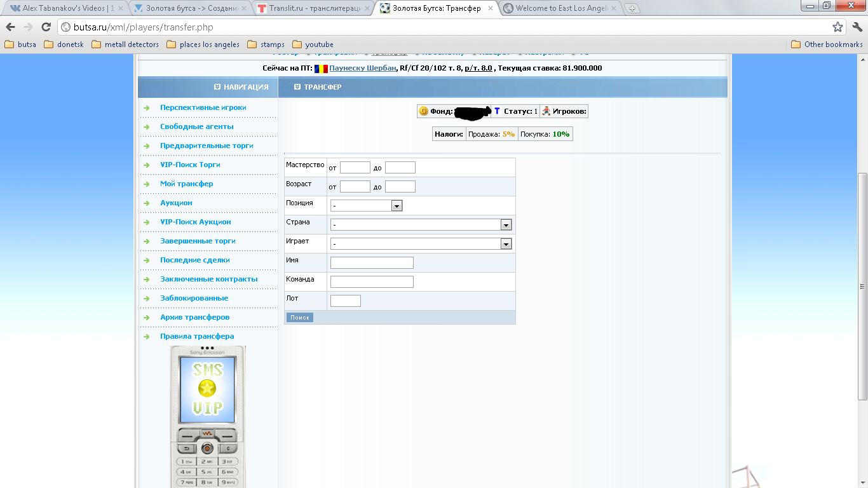Open Chrome wrench settings menu
This screenshot has height=488, width=868.
(x=857, y=27)
